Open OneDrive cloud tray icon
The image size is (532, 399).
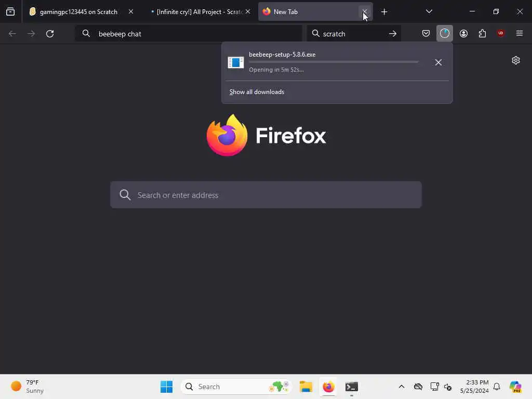[x=418, y=387]
